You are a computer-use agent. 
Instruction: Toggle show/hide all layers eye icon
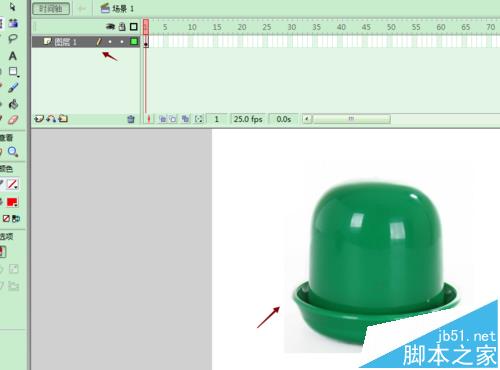(x=110, y=27)
